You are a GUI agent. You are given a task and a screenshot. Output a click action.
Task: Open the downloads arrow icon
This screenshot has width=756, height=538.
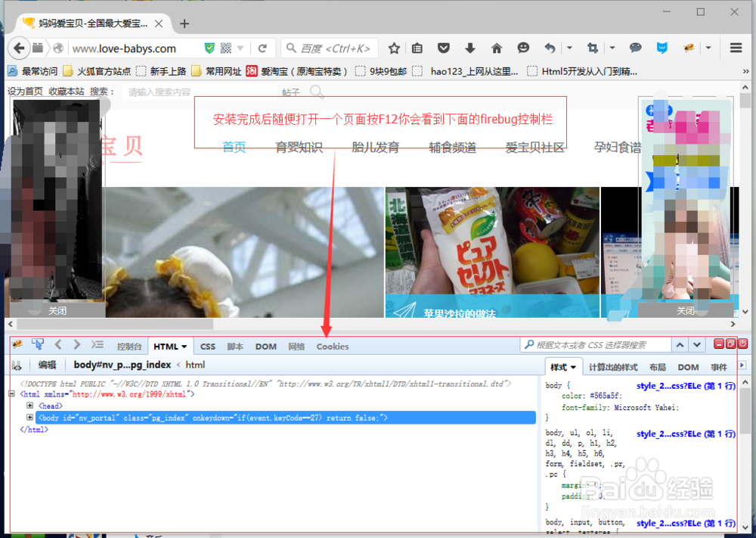(470, 48)
